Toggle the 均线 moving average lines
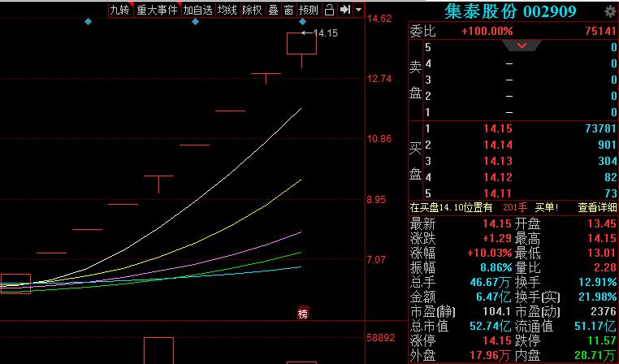Viewport: 619px width, 364px height. pyautogui.click(x=227, y=10)
